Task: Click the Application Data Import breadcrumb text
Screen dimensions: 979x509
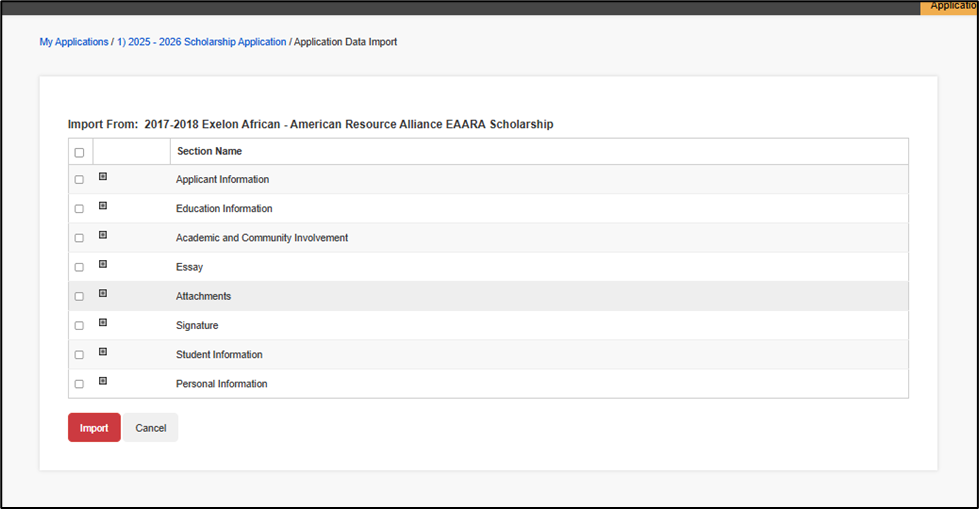Action: tap(345, 42)
